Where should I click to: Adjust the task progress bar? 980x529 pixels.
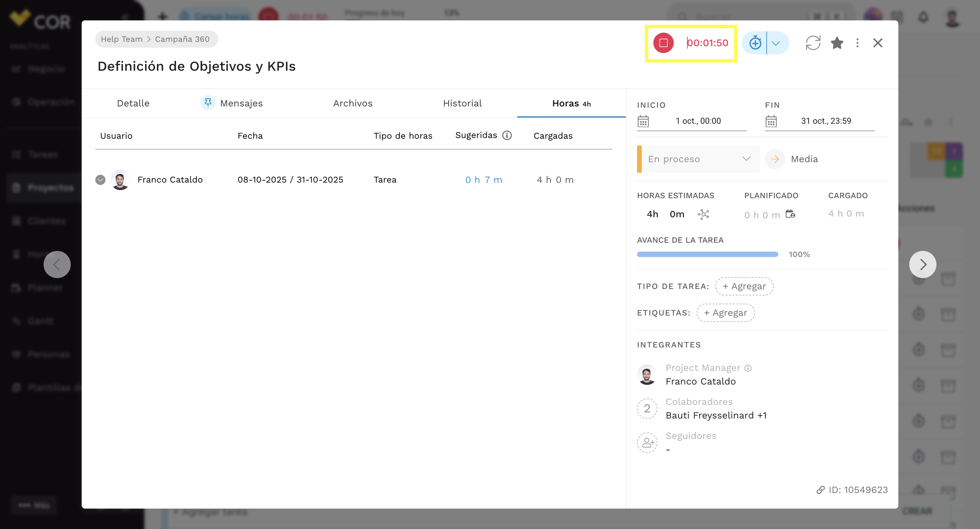pos(707,254)
